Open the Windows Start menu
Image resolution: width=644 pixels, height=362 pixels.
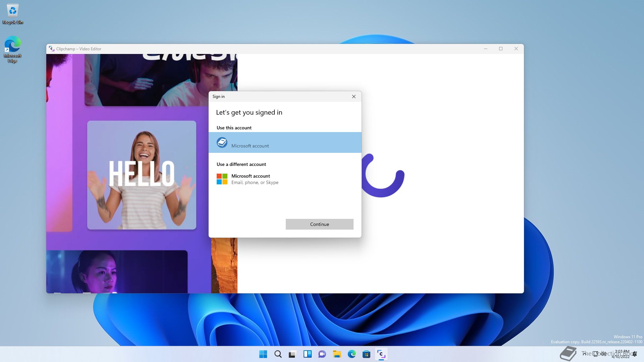[x=263, y=354]
